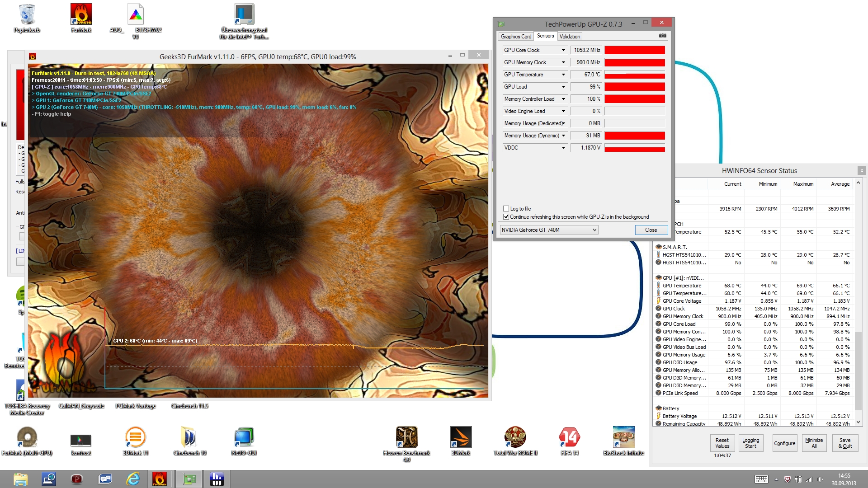Uncheck Continue refreshing in background option
This screenshot has width=868, height=488.
click(x=506, y=217)
